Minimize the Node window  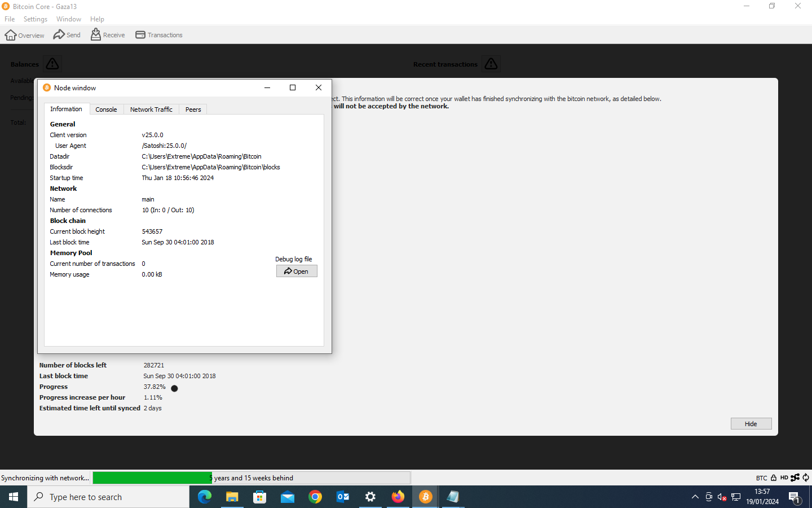267,87
